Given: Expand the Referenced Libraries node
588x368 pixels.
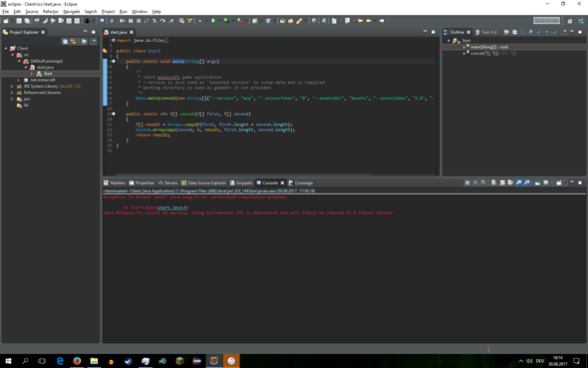Looking at the screenshot, I should click(12, 93).
